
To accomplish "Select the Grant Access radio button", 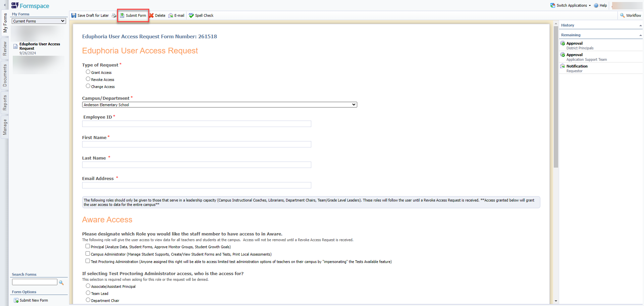I will (x=88, y=72).
